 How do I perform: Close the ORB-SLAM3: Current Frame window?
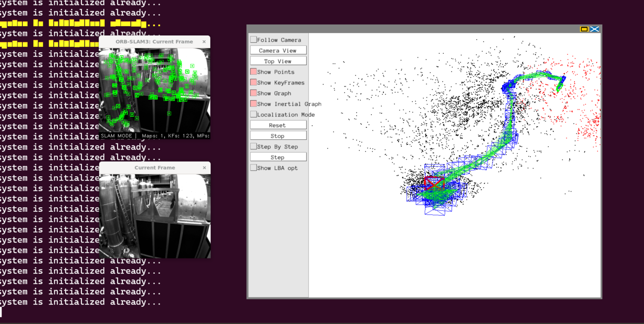(x=204, y=42)
